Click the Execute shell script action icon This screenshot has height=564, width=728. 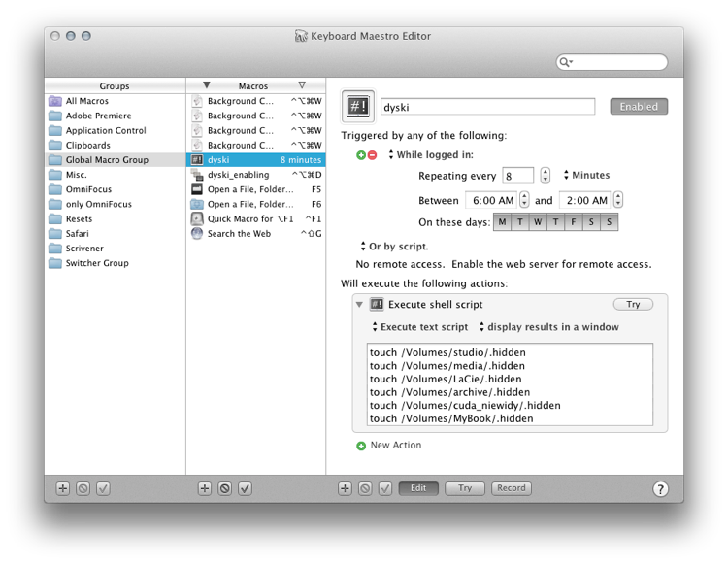[x=377, y=304]
